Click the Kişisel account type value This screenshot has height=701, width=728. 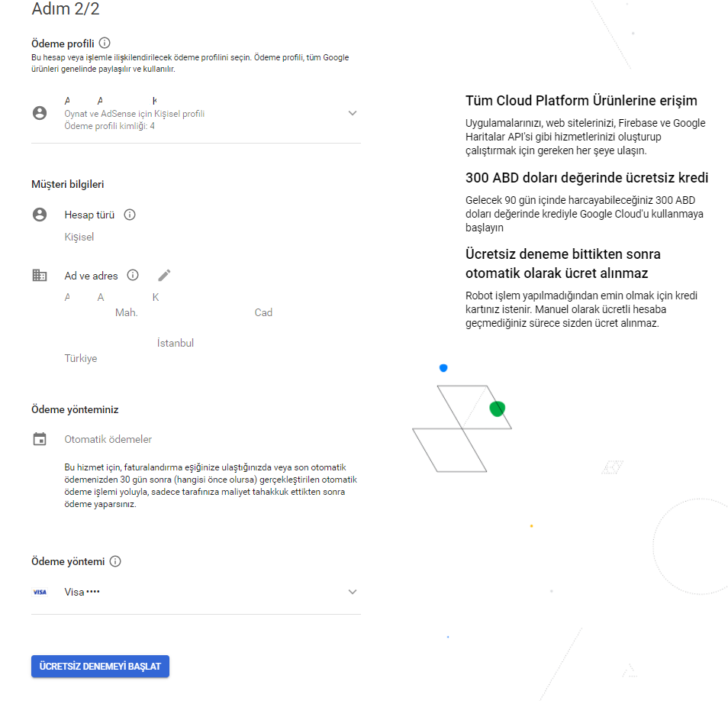[x=79, y=237]
